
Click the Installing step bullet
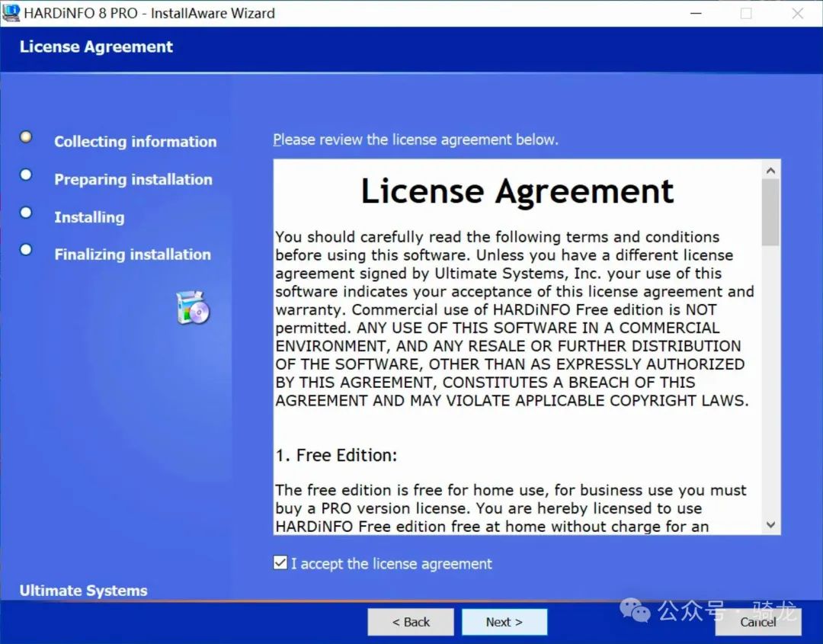[x=26, y=213]
